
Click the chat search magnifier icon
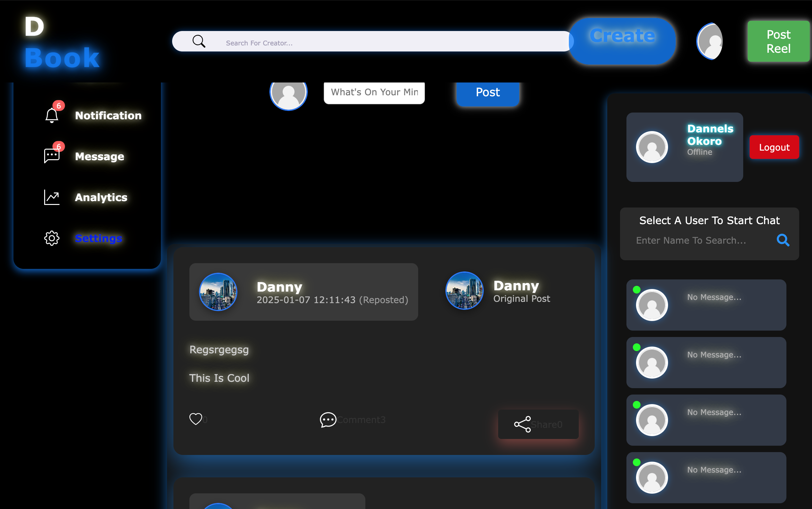coord(783,240)
